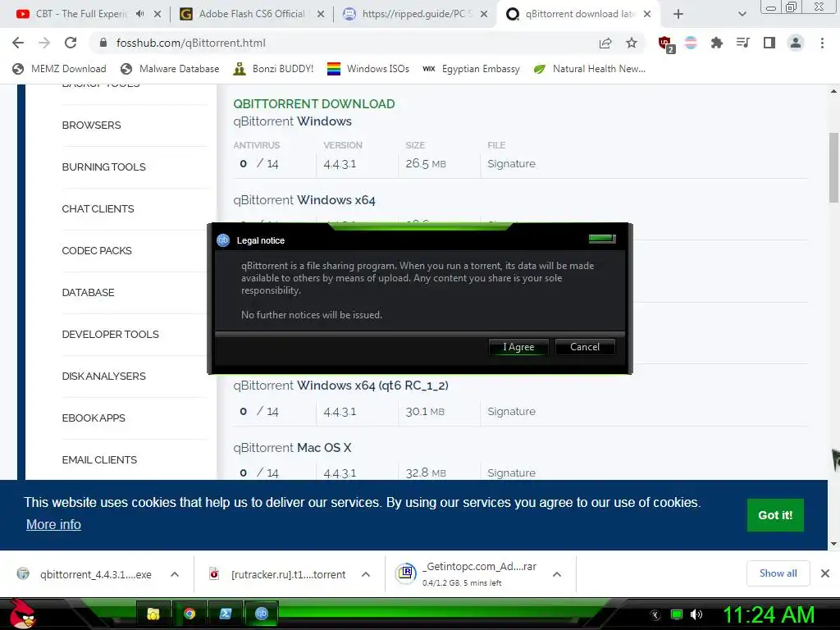Accept cookies with Got it! button

(x=774, y=515)
